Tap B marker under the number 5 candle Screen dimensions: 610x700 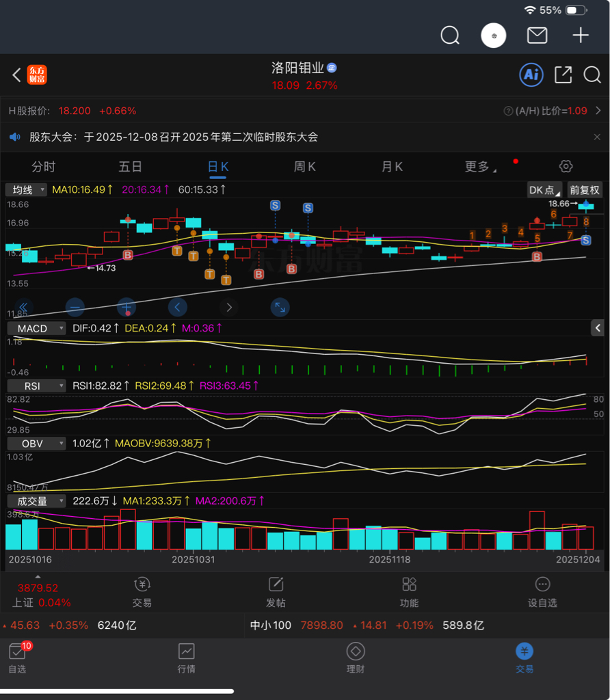[538, 257]
